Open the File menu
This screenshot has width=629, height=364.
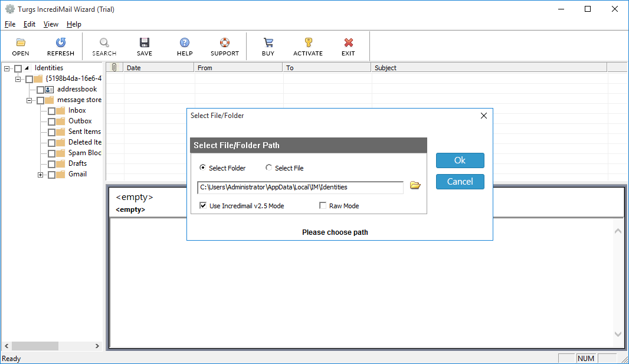point(10,24)
